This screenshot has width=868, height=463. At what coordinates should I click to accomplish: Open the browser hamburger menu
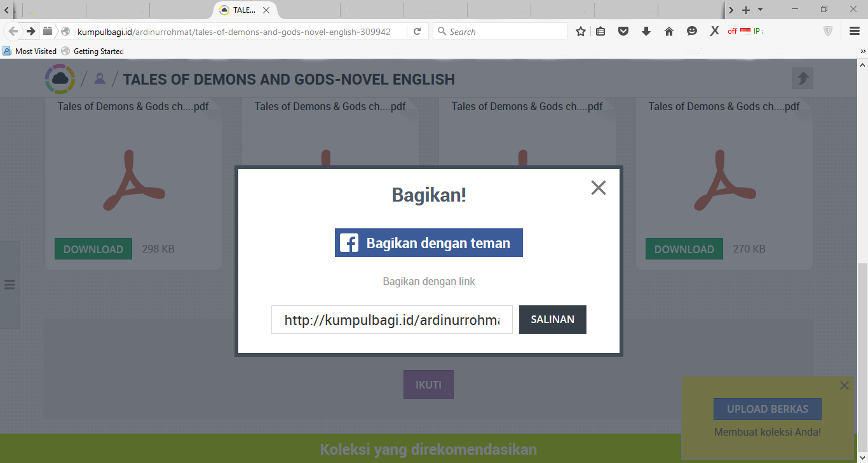click(x=855, y=31)
